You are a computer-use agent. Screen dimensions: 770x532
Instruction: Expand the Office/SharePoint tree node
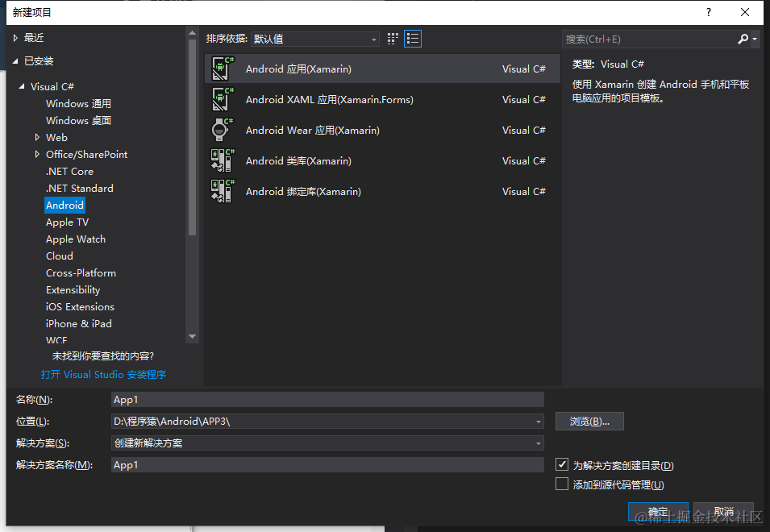click(37, 154)
